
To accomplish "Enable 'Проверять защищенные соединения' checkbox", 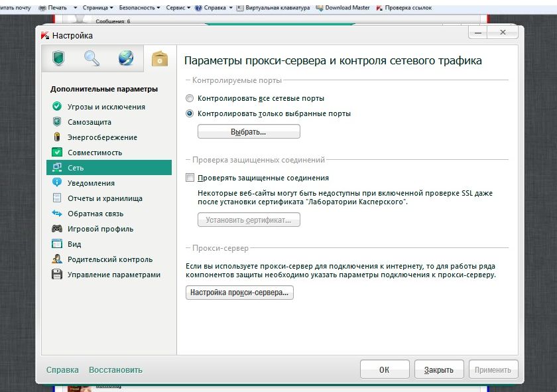I will [190, 178].
